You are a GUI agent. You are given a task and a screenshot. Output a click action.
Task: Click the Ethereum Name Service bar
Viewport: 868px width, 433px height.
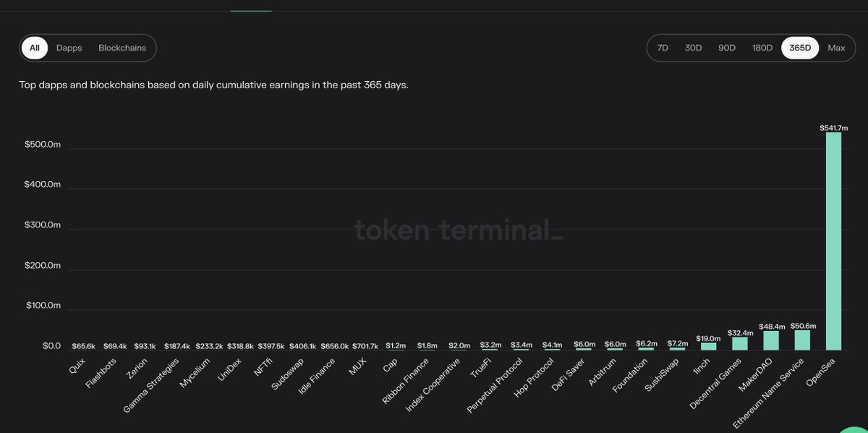point(802,340)
